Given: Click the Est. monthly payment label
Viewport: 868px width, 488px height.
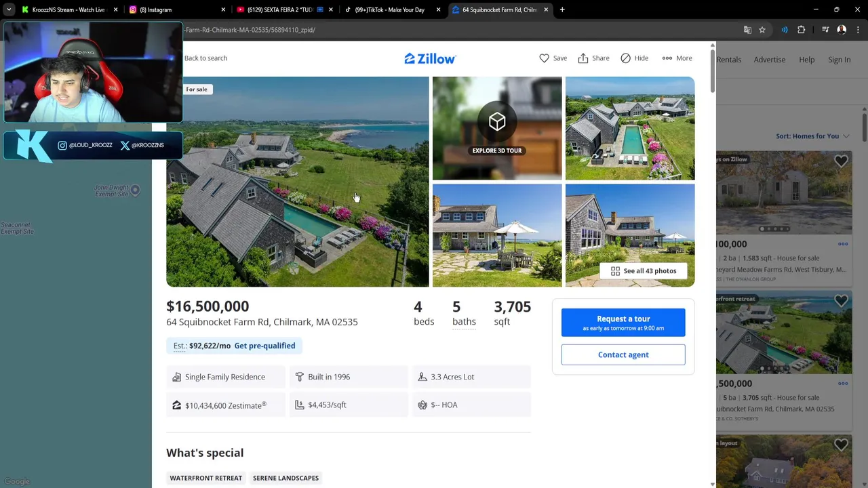Looking at the screenshot, I should pyautogui.click(x=180, y=346).
